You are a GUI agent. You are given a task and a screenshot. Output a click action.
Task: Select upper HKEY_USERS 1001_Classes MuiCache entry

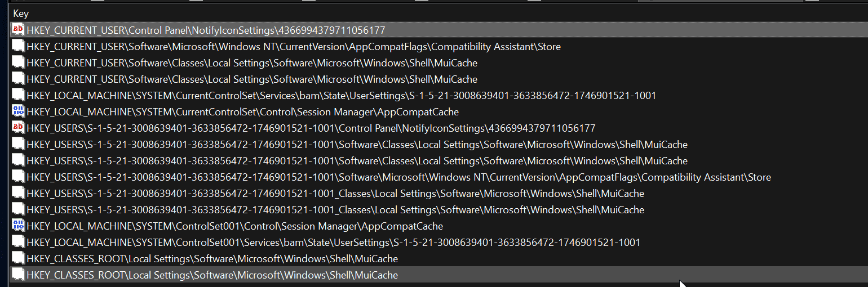(x=335, y=193)
